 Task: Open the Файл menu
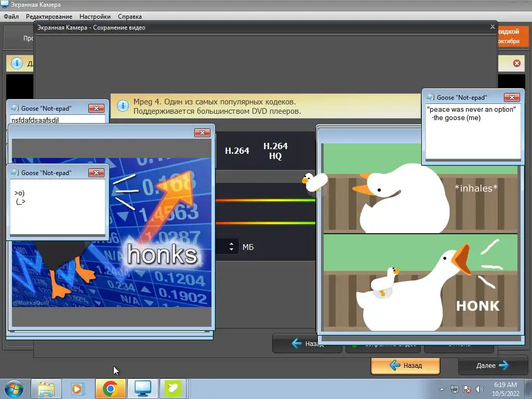click(x=11, y=16)
